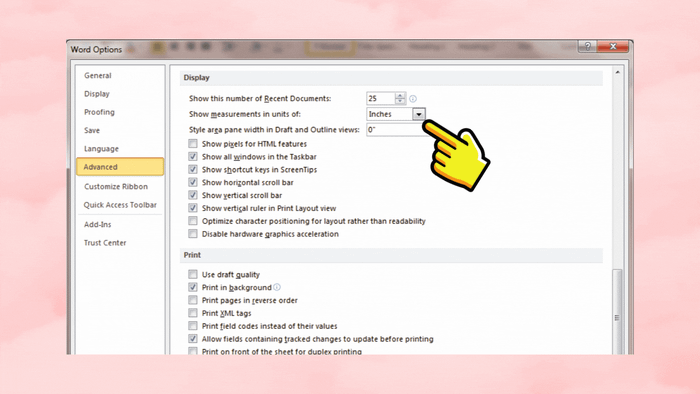Toggle Show vertical ruler in Print Layout
The height and width of the screenshot is (394, 700).
pyautogui.click(x=192, y=208)
